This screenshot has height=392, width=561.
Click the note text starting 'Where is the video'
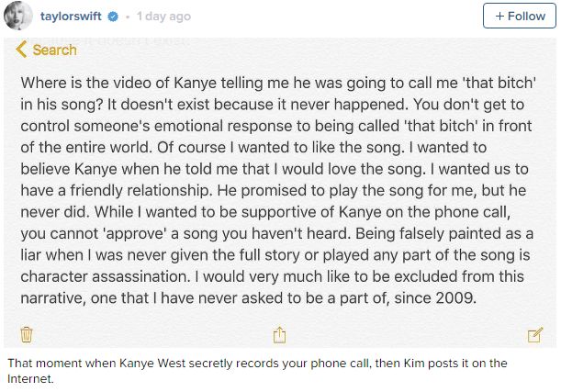(x=277, y=190)
